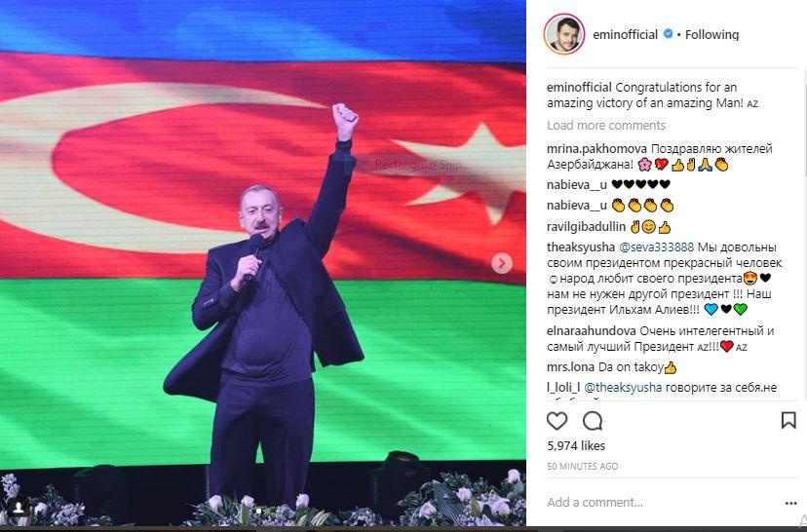Open the three-dot more options menu
The image size is (807, 532).
pos(791,503)
